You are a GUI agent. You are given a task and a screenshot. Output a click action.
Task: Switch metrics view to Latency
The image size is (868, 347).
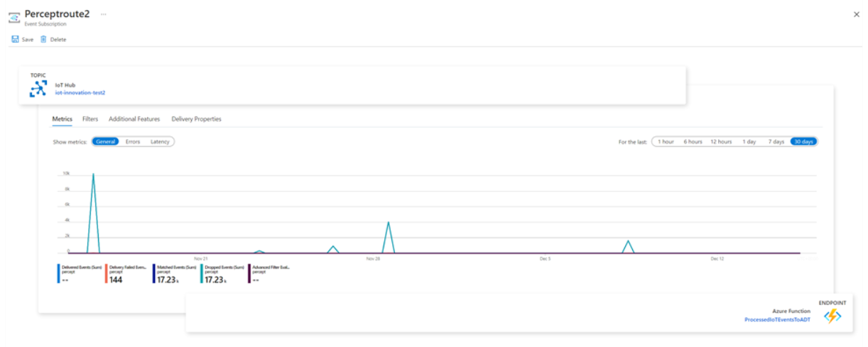point(160,142)
